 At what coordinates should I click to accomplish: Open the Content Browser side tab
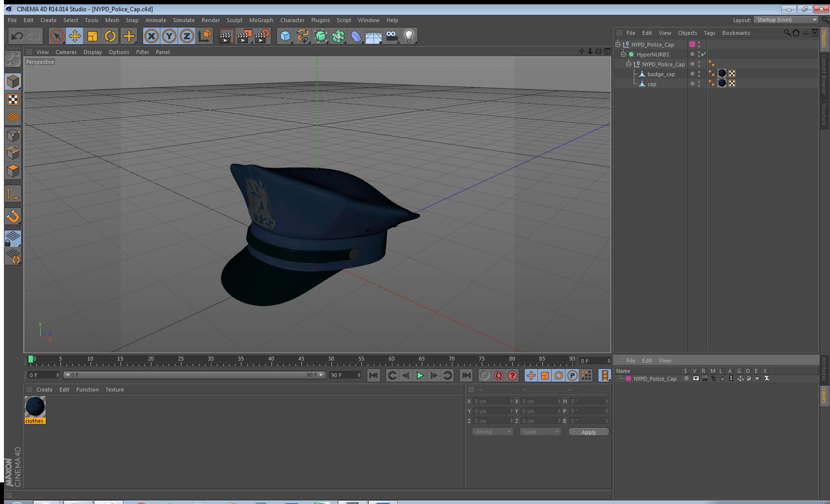pyautogui.click(x=824, y=74)
